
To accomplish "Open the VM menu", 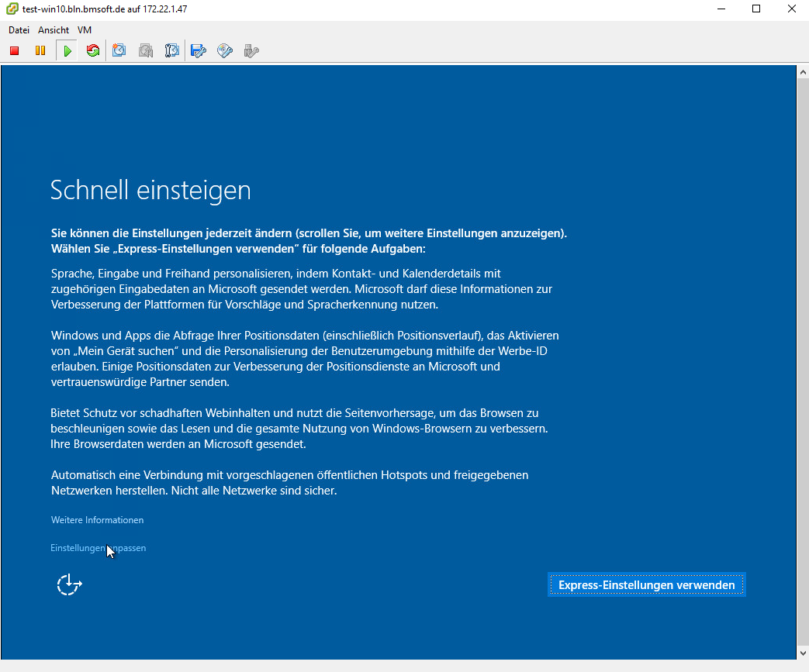I will point(84,30).
